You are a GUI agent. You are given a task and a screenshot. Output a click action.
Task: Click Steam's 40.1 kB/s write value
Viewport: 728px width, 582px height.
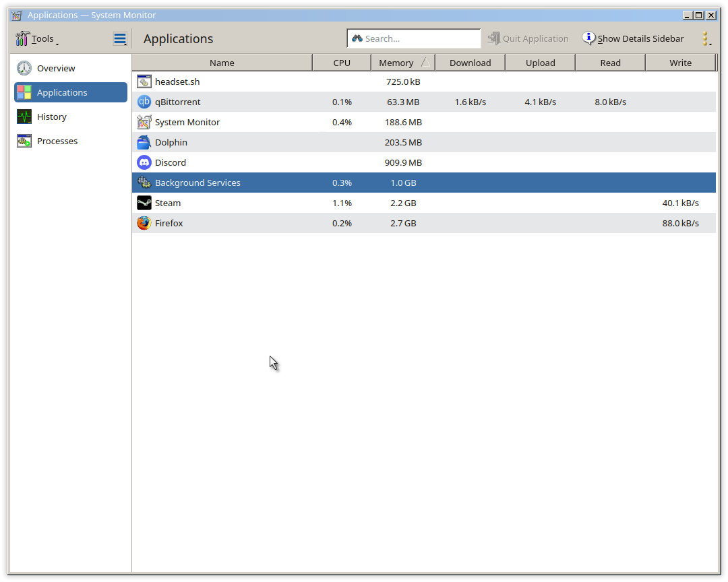click(681, 203)
